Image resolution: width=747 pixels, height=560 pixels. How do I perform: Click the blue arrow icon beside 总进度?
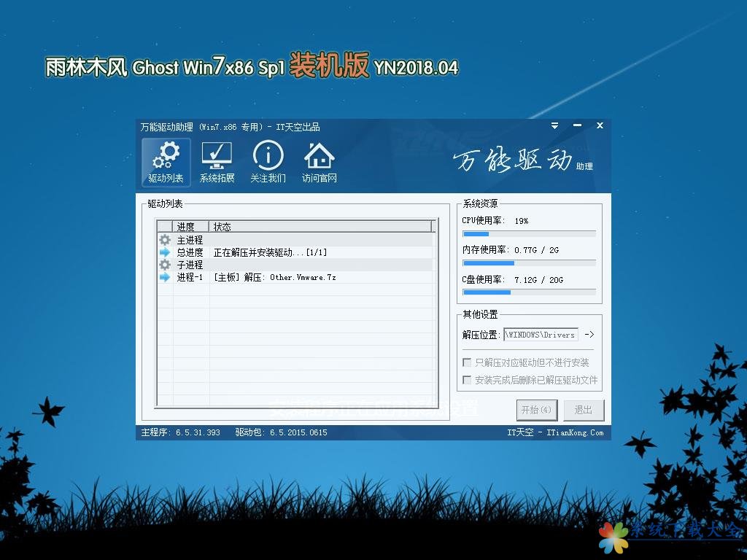pyautogui.click(x=165, y=252)
